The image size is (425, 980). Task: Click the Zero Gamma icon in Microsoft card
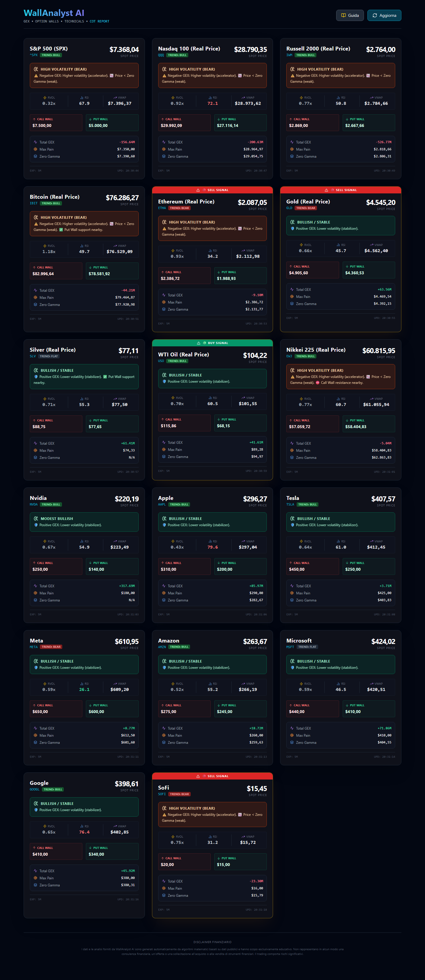292,742
